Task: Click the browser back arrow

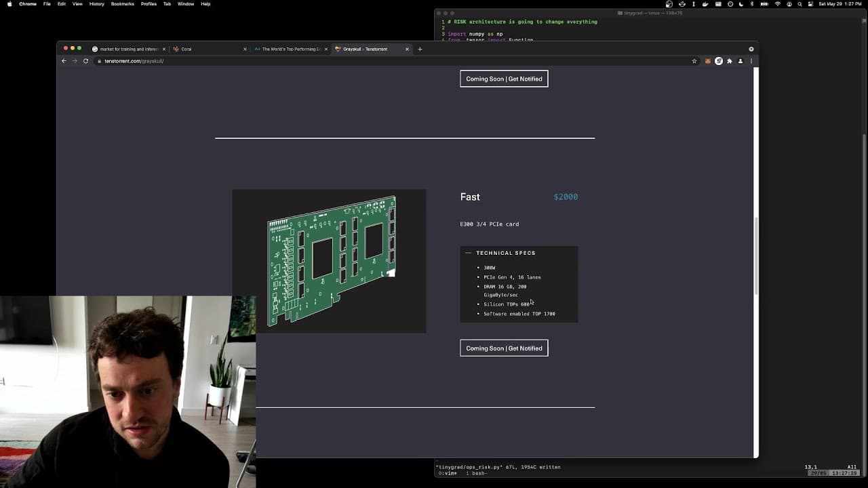Action: [x=64, y=61]
